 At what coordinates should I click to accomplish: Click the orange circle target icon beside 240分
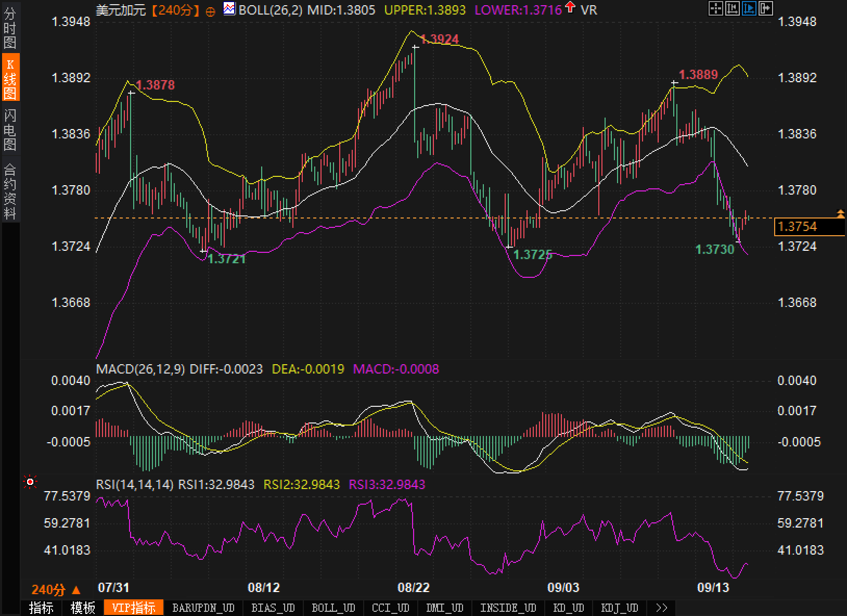[x=211, y=11]
